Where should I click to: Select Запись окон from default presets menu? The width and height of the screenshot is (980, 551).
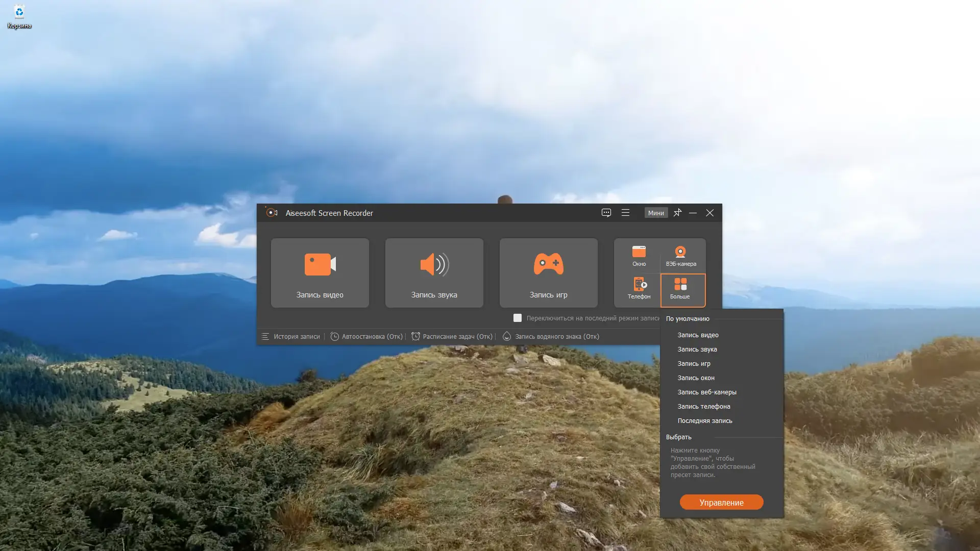(696, 378)
